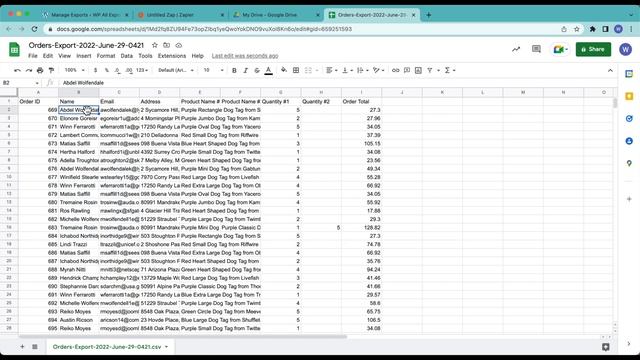Open vertical align dropdown
Screen dimensions: 640x360
click(347, 70)
